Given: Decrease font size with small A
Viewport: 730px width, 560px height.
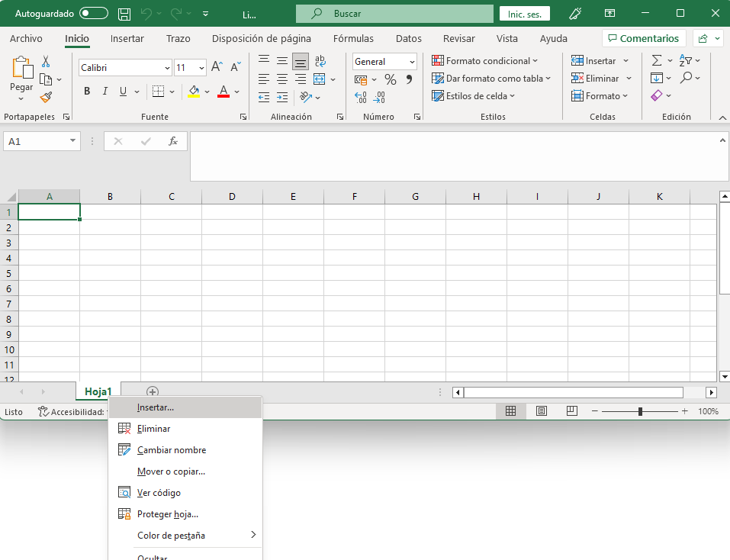Looking at the screenshot, I should [x=236, y=67].
